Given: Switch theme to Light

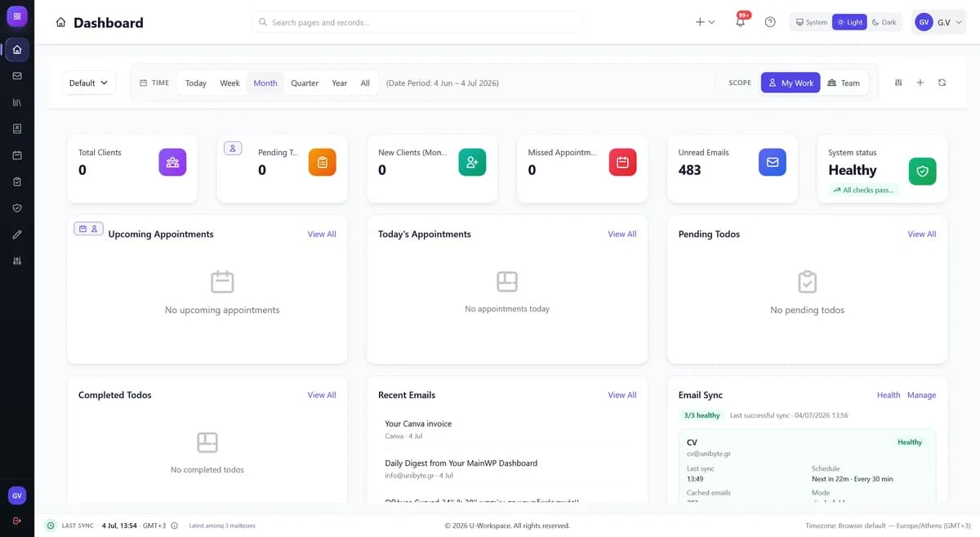Looking at the screenshot, I should click(x=849, y=22).
